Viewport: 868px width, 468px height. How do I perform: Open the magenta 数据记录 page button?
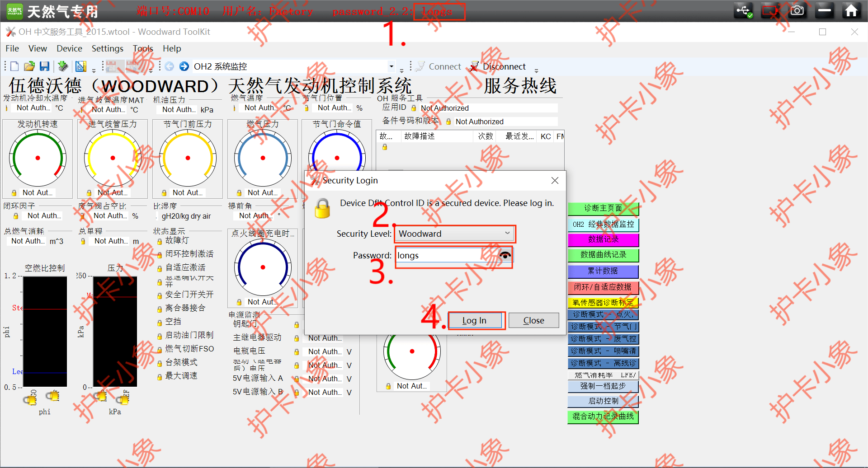[x=603, y=239]
